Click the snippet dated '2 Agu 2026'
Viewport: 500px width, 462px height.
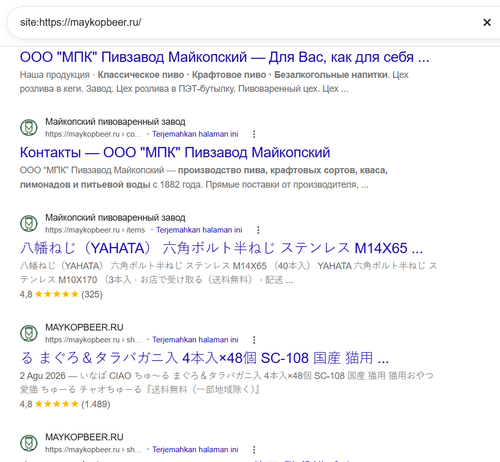pyautogui.click(x=227, y=382)
